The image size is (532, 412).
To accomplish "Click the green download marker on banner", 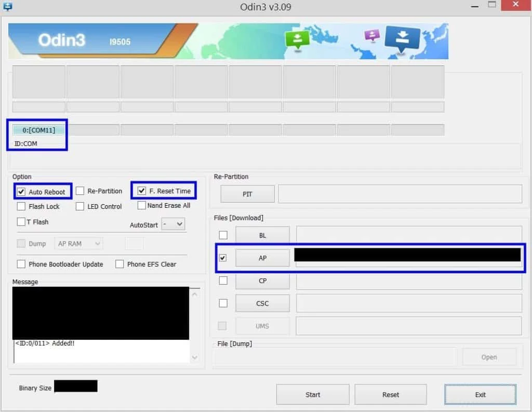I will click(x=297, y=41).
